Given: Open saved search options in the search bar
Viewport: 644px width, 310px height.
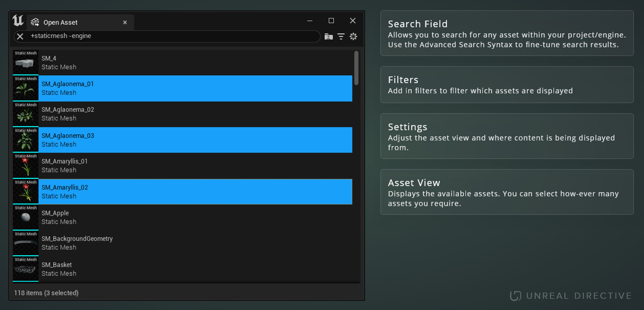Looking at the screenshot, I should 329,37.
